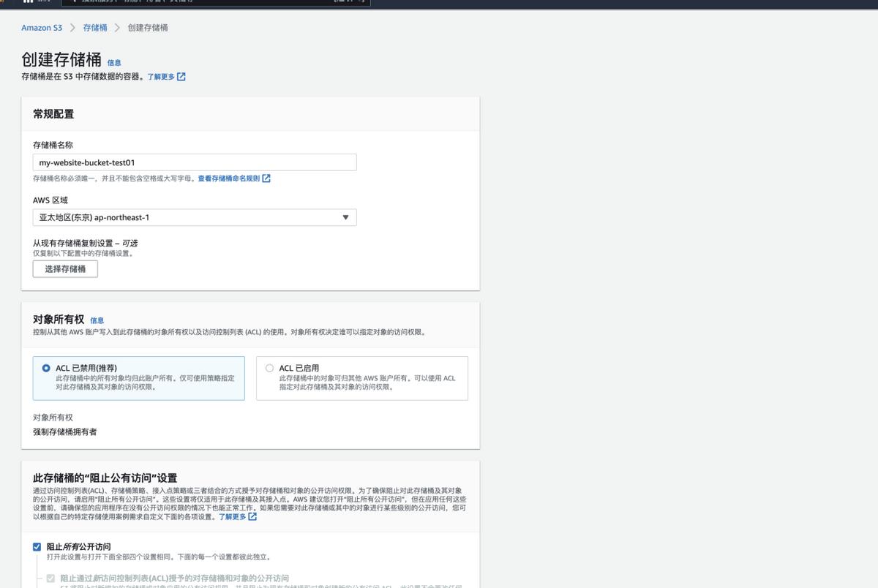Click the bucket name input field

[194, 162]
